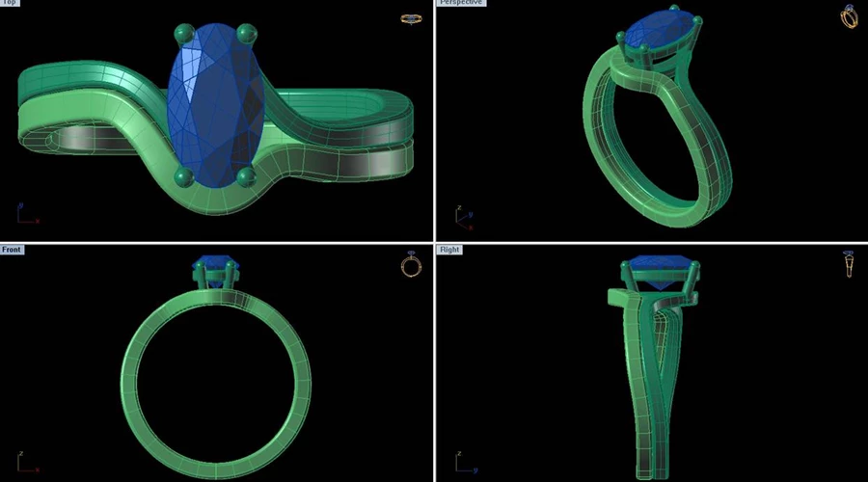Click the Perspective viewport title label
This screenshot has width=868, height=482.
click(x=461, y=3)
